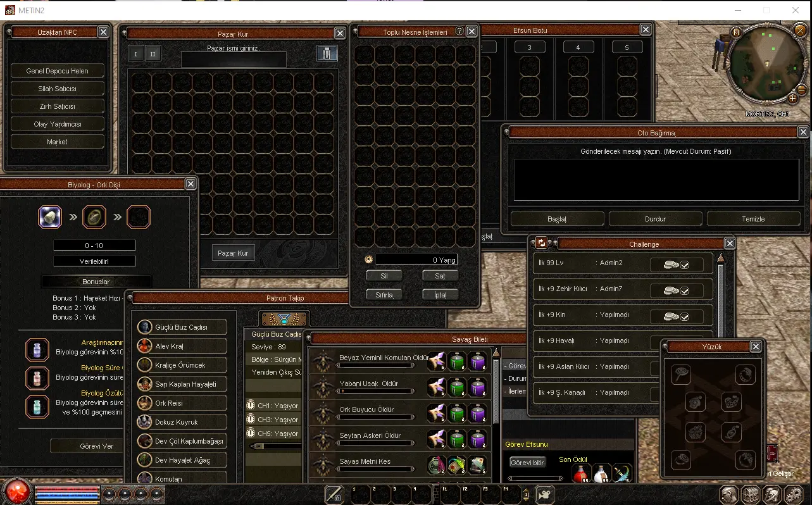Click the Sil button
This screenshot has width=812, height=505.
[384, 276]
